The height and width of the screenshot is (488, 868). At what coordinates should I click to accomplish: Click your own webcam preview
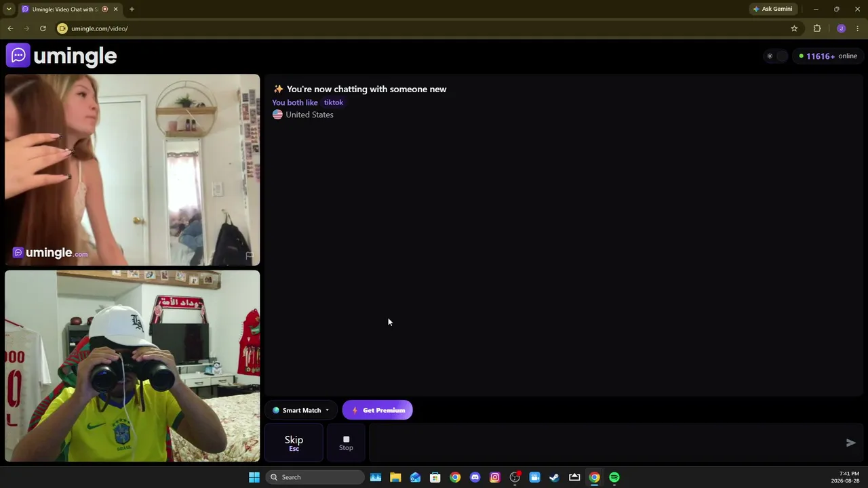(132, 366)
